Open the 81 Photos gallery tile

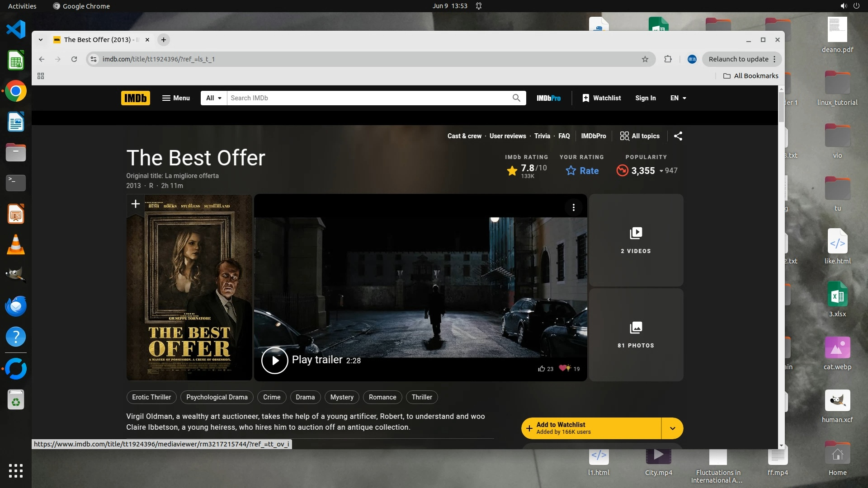pos(636,335)
